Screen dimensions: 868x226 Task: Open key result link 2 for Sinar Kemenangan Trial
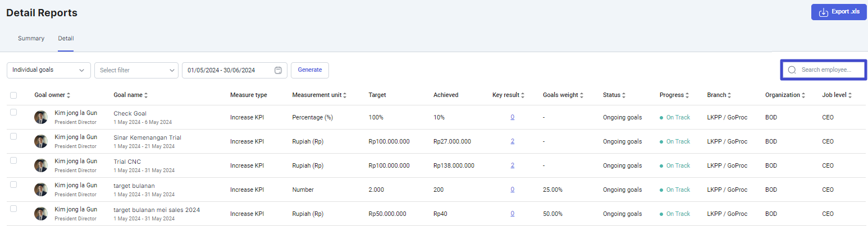[513, 141]
